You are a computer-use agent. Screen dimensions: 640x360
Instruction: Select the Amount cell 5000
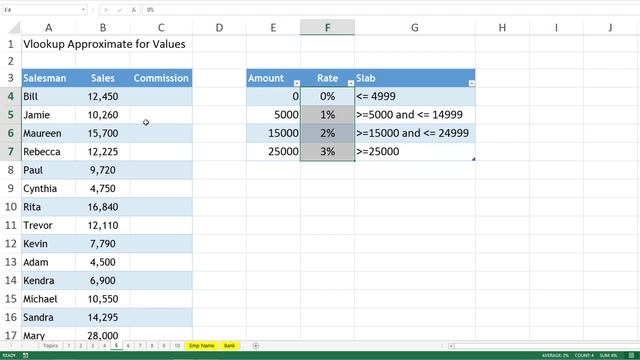pos(273,115)
